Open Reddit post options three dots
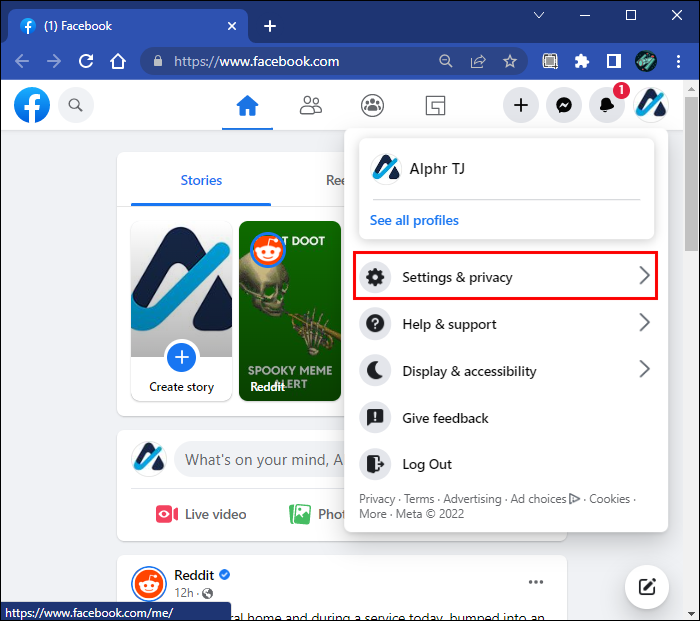 pos(536,582)
